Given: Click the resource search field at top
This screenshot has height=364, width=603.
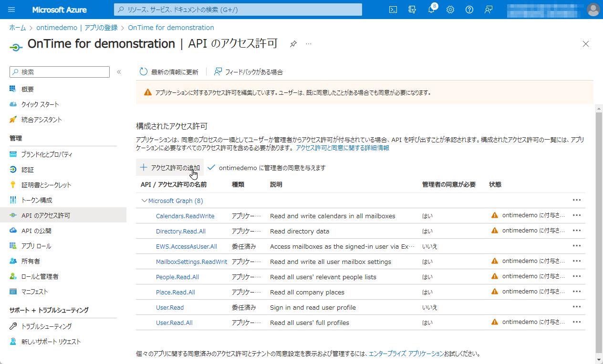Looking at the screenshot, I should tap(239, 9).
